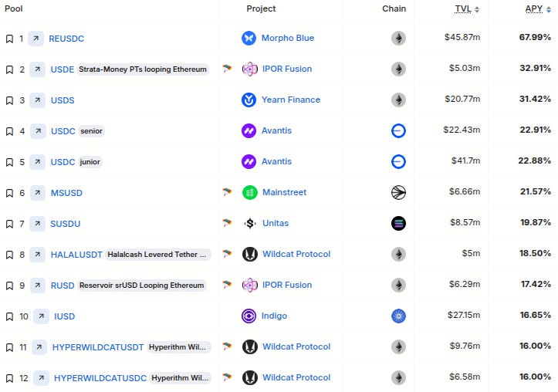Image resolution: width=558 pixels, height=392 pixels.
Task: Open the external link arrow for USDE
Action: click(37, 69)
